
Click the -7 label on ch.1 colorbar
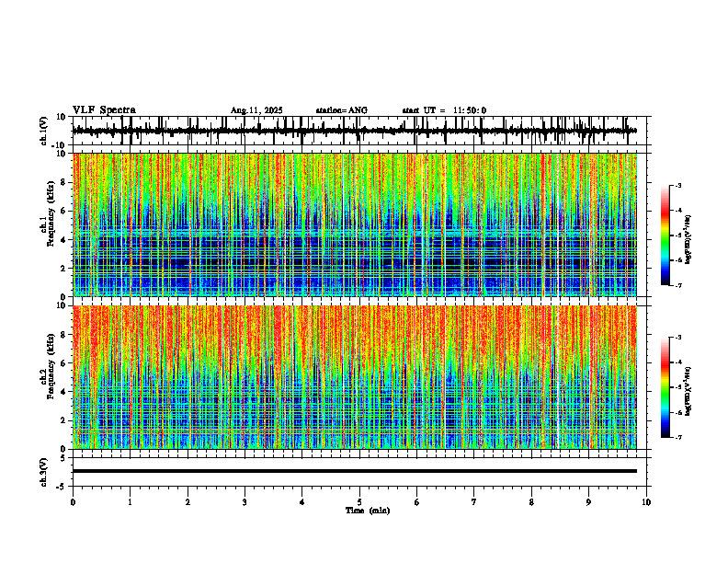pyautogui.click(x=678, y=285)
